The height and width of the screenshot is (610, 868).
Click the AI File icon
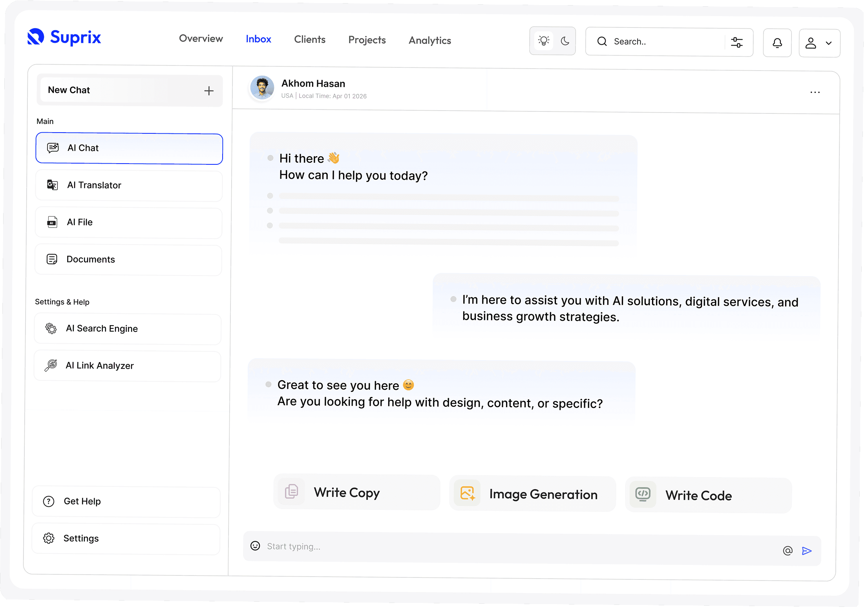[52, 222]
